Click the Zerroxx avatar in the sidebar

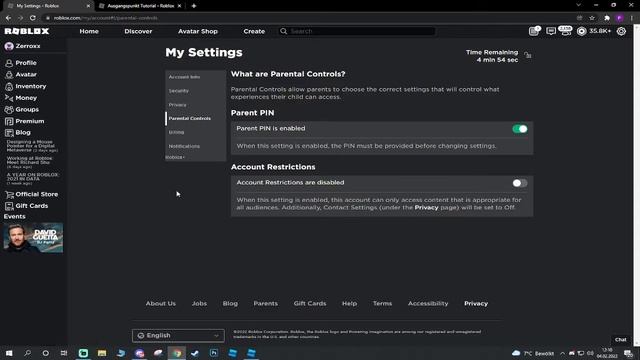pyautogui.click(x=9, y=46)
